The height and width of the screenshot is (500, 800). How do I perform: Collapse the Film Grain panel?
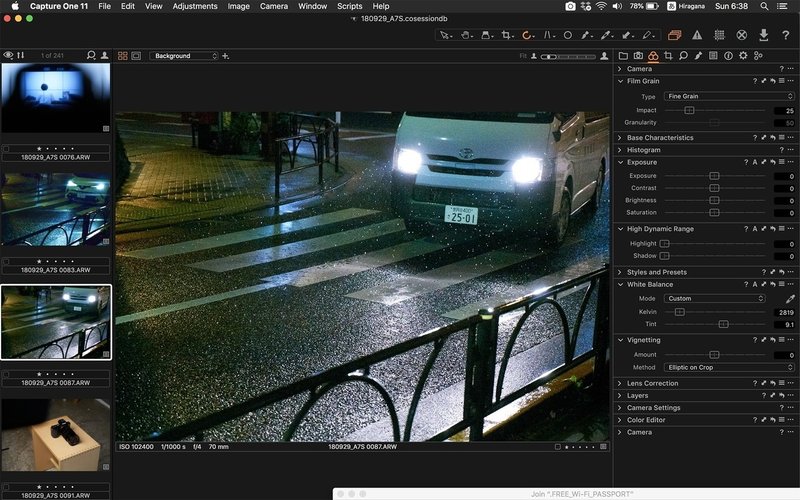pos(620,81)
